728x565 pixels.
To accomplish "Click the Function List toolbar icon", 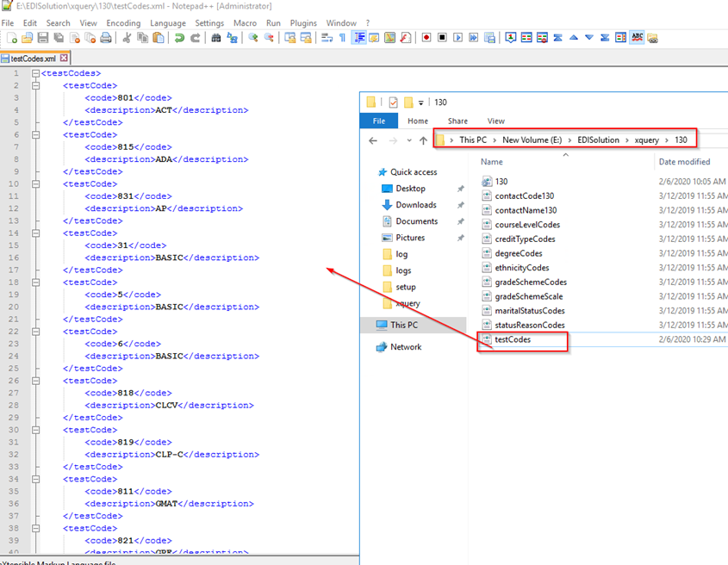I will point(406,38).
